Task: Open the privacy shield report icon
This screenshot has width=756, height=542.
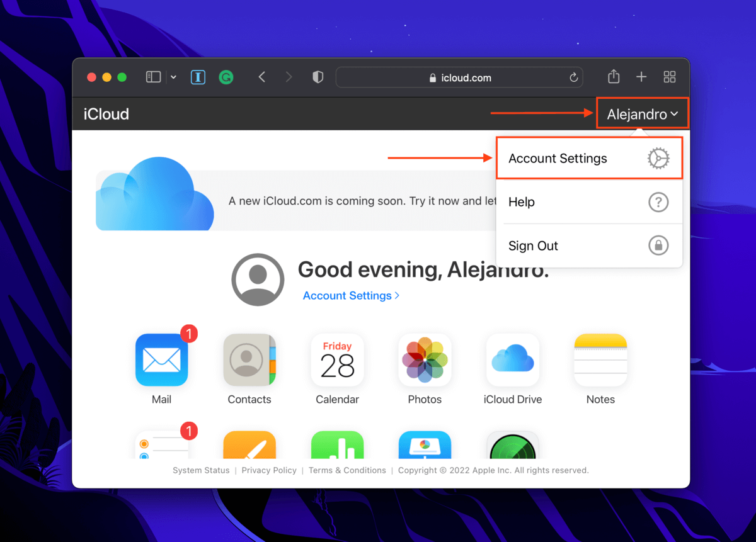Action: click(318, 77)
